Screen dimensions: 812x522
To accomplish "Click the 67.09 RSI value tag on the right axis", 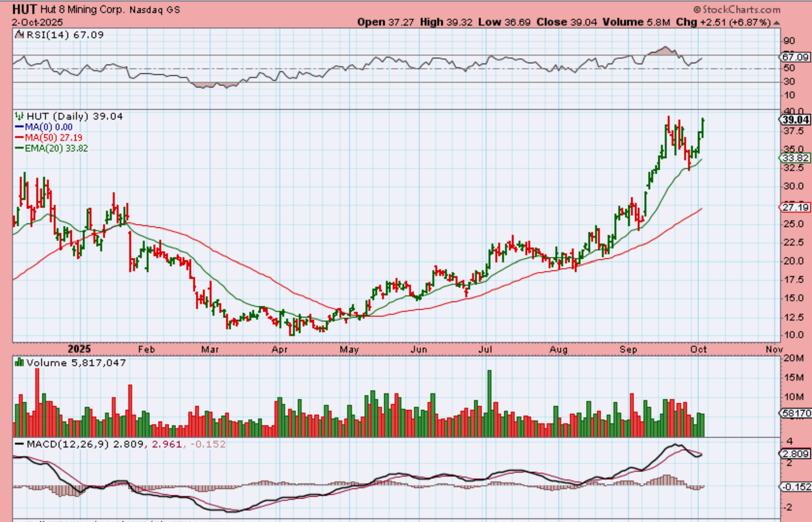I will [795, 57].
